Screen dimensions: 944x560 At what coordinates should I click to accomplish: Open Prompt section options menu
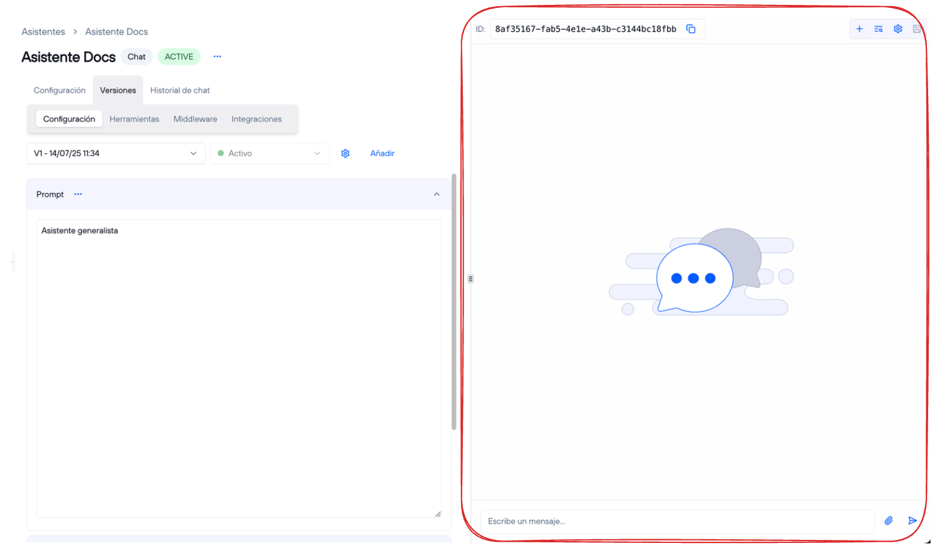point(78,194)
